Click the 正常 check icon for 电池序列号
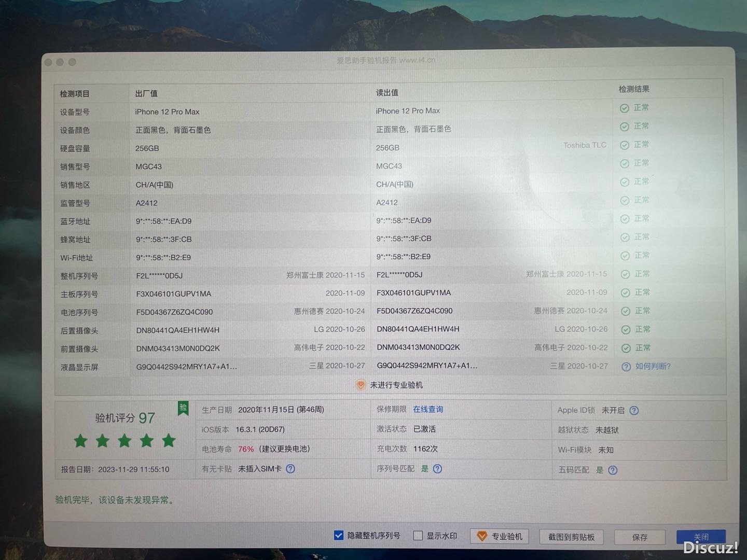 coord(626,311)
